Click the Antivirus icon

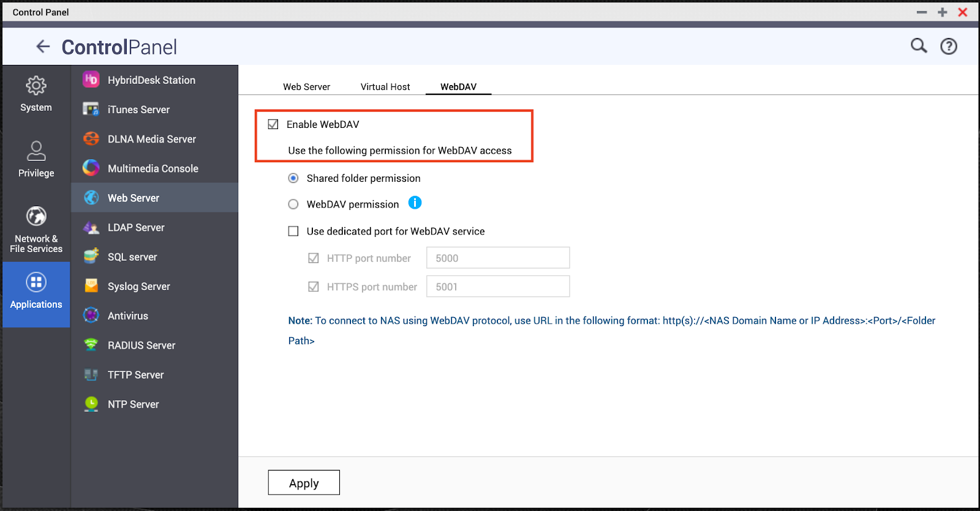point(91,315)
